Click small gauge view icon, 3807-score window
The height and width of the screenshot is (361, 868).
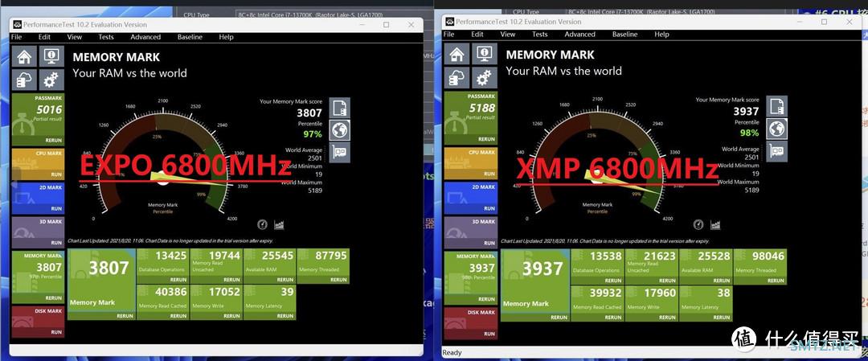(263, 225)
